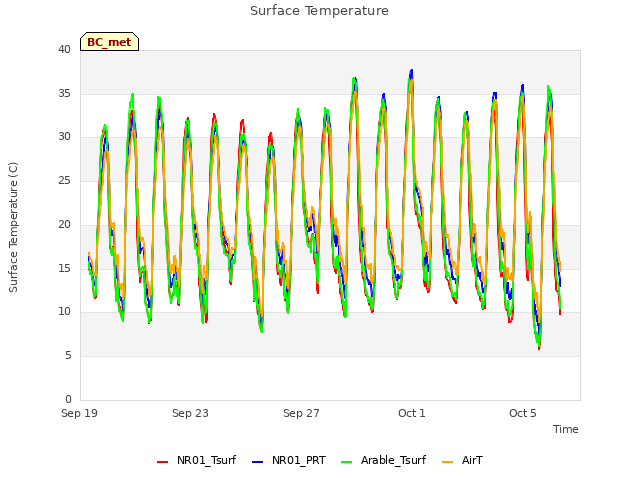This screenshot has height=480, width=640.
Task: Click the Sep 23 x-axis tick label
Action: (x=190, y=413)
